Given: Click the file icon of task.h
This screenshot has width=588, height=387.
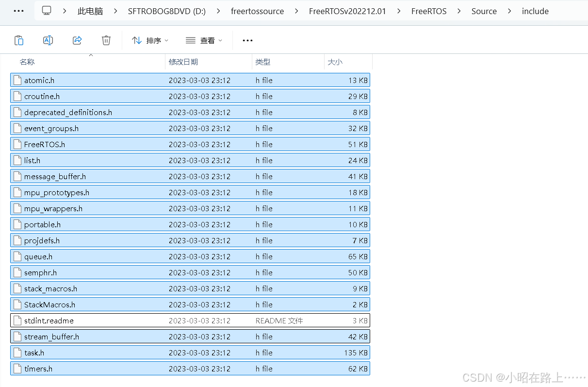Looking at the screenshot, I should click(17, 353).
